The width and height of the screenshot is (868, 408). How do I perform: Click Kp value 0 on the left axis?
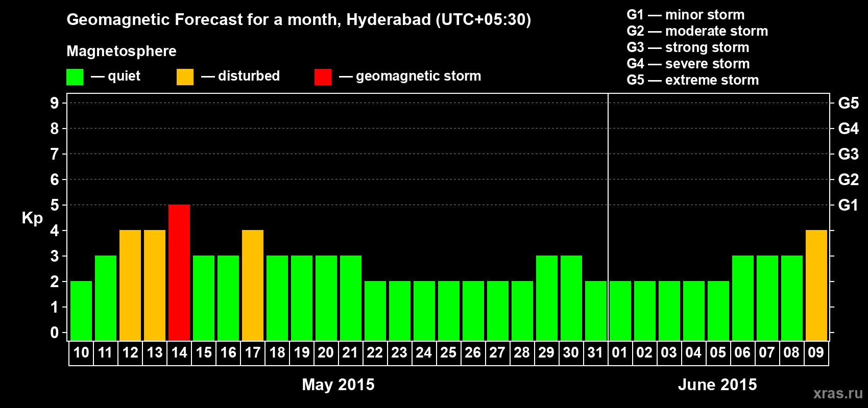click(55, 333)
